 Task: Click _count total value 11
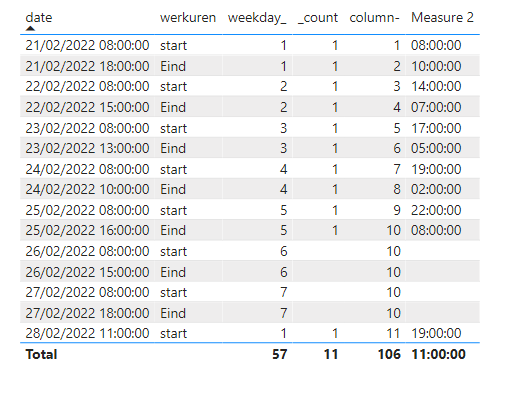coord(331,354)
